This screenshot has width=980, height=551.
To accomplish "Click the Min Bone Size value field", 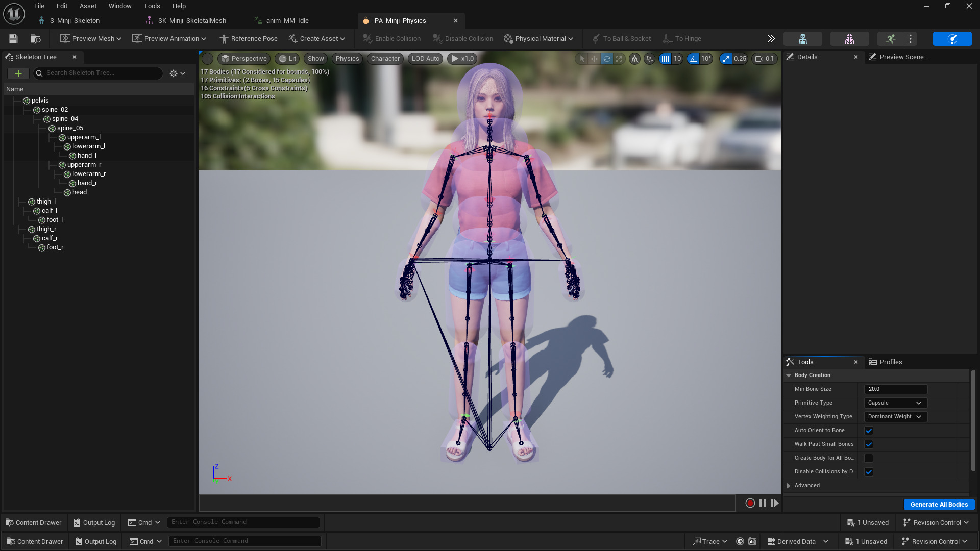I will point(895,389).
